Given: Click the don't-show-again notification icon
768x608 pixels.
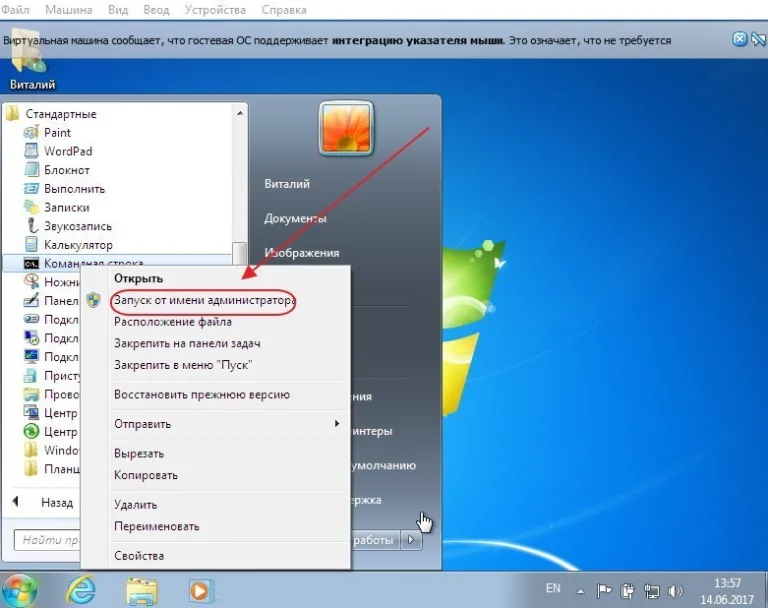Looking at the screenshot, I should [x=759, y=39].
